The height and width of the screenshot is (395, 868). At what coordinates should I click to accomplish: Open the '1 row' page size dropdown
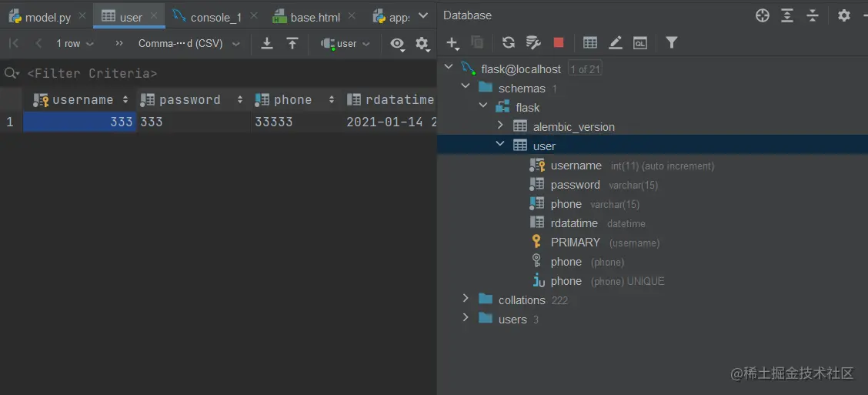coord(75,43)
